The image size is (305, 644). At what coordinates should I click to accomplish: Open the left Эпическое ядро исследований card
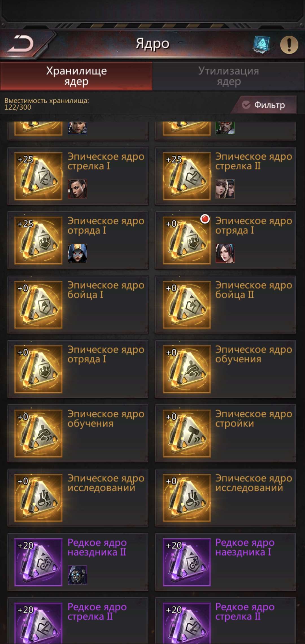[x=78, y=498]
